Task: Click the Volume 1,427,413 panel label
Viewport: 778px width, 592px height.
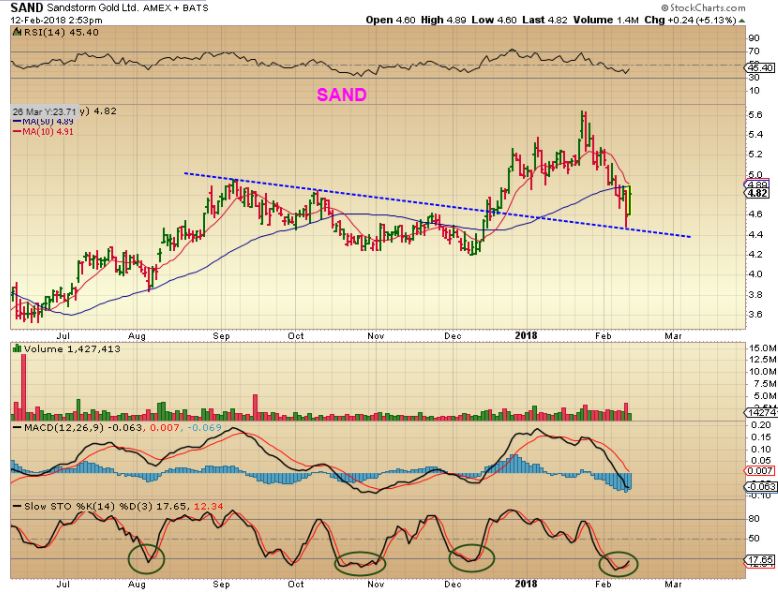Action: click(x=72, y=349)
